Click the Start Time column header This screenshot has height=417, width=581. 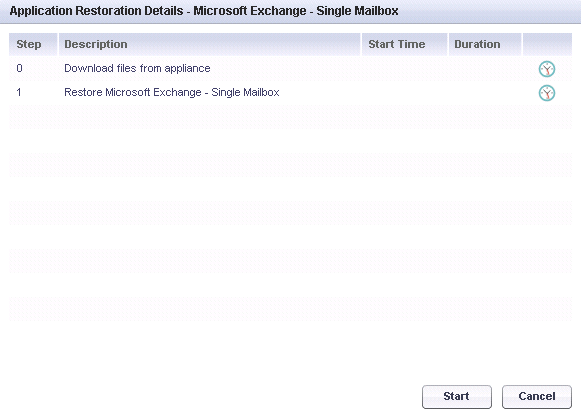[x=404, y=44]
